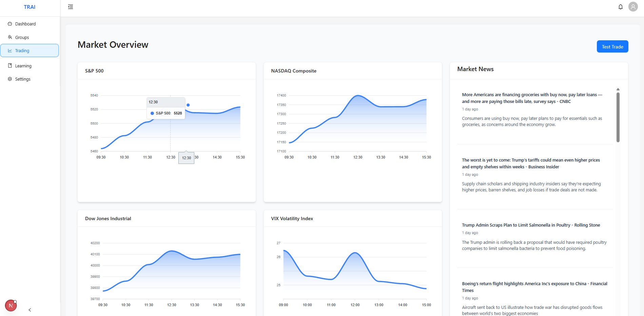Click the Market News scrollbar up arrow

618,89
